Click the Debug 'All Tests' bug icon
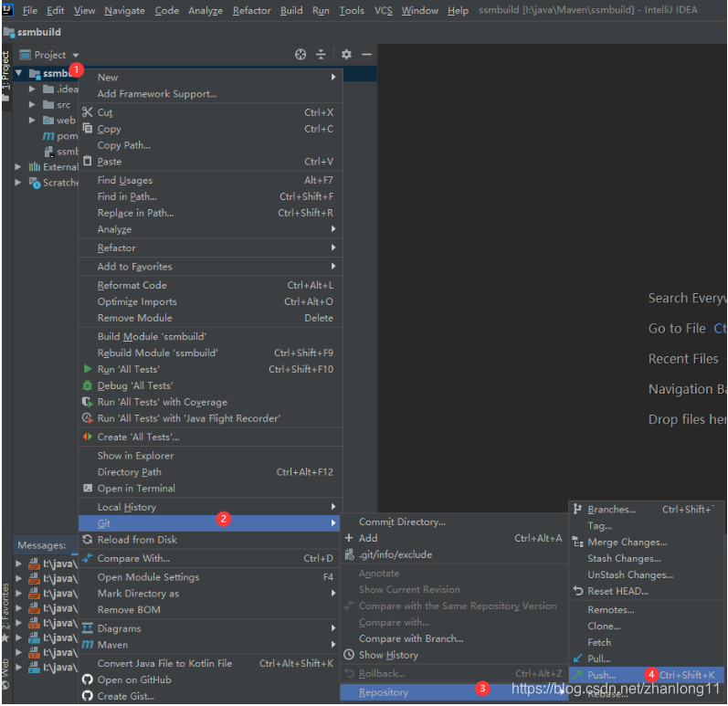This screenshot has width=728, height=706. 88,385
